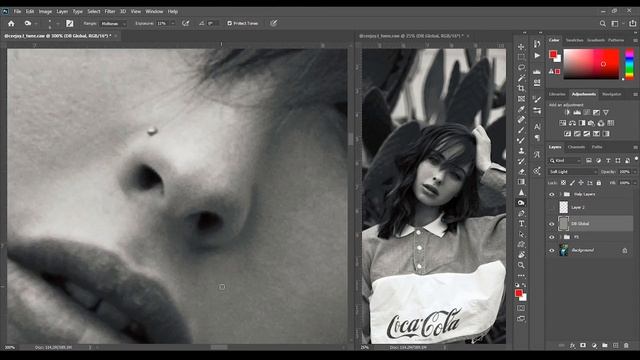Create a new layer
The image size is (640, 360).
point(616,345)
